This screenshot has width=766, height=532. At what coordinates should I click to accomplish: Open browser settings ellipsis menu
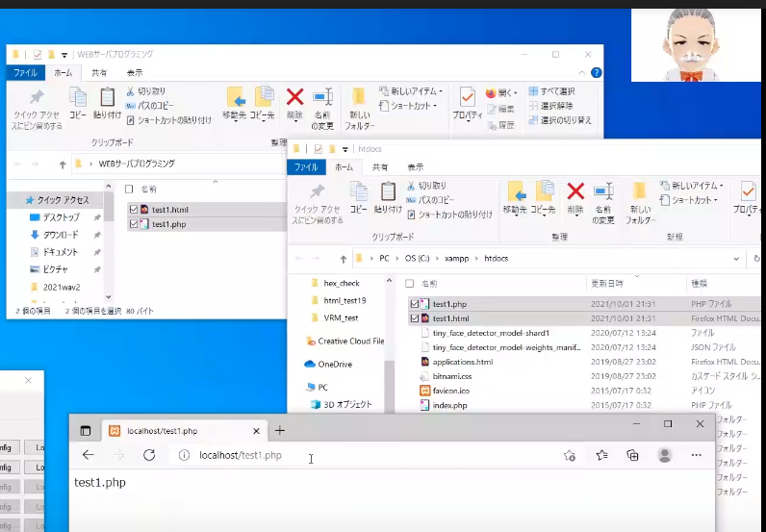[696, 455]
